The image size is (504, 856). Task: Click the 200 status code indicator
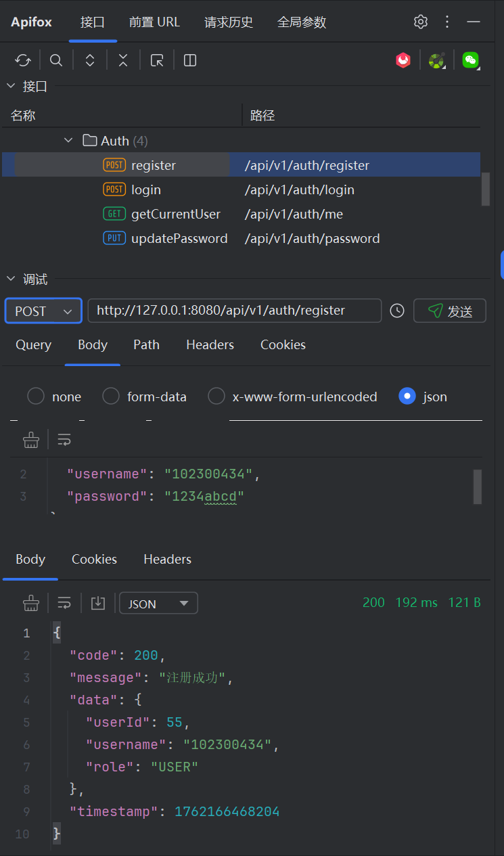coord(373,602)
